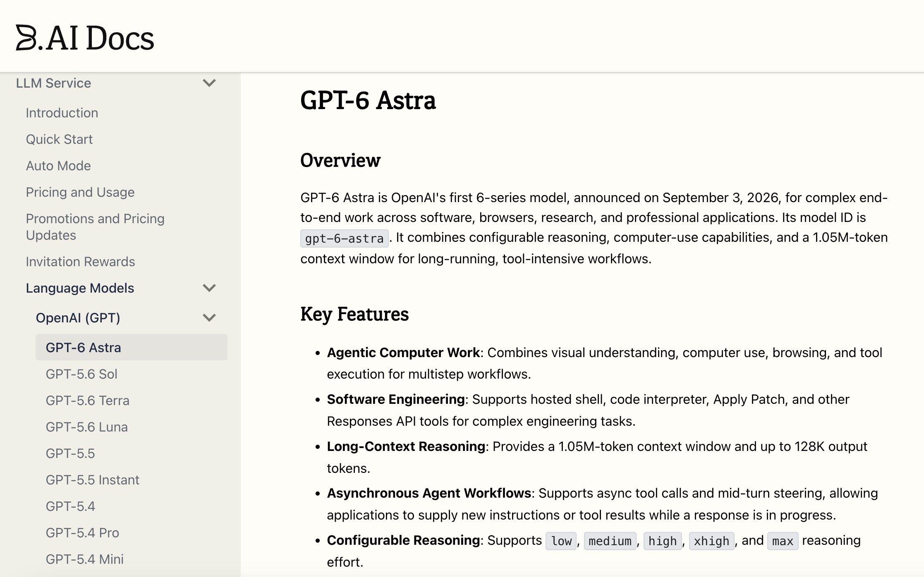Click the 'medium' reasoning effort code
924x577 pixels.
pos(610,541)
